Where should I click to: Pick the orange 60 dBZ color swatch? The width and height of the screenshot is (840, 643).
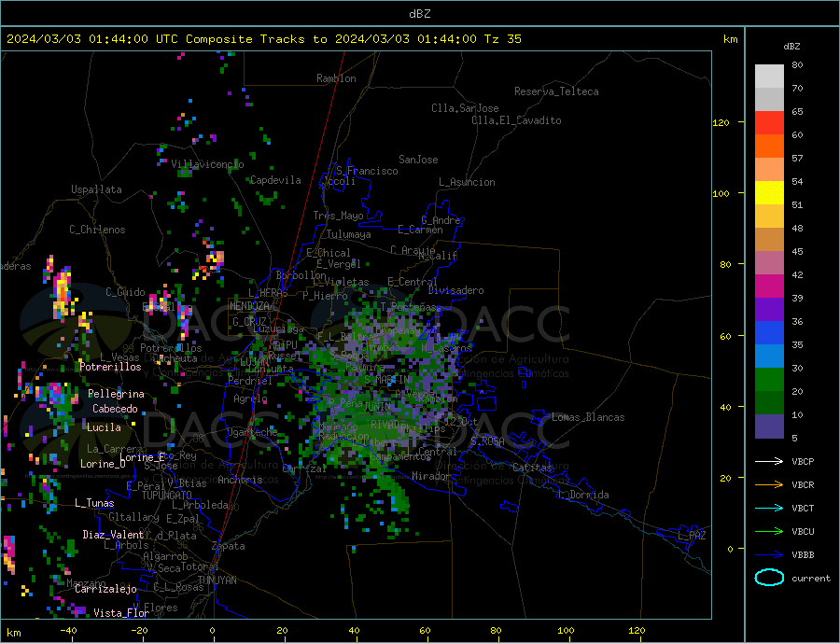tap(769, 146)
